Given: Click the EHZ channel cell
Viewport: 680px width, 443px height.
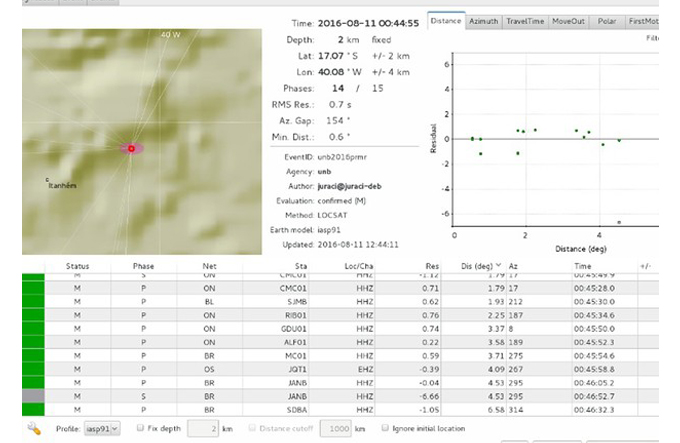Looking at the screenshot, I should coord(365,369).
